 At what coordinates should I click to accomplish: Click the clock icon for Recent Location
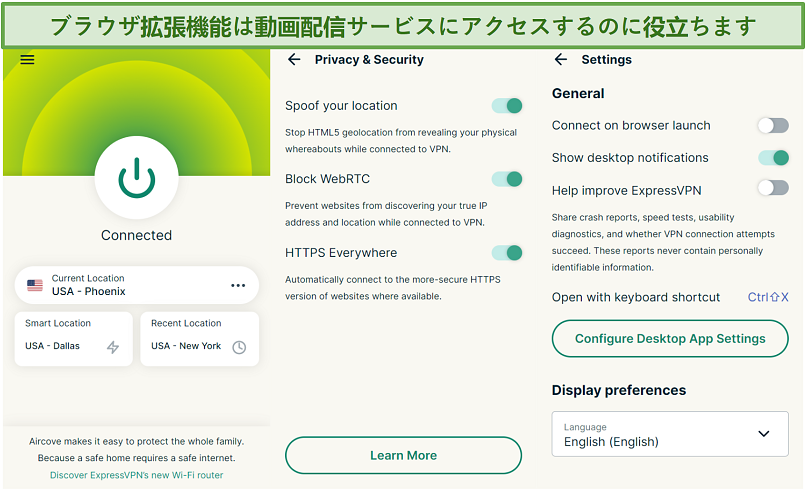[239, 347]
